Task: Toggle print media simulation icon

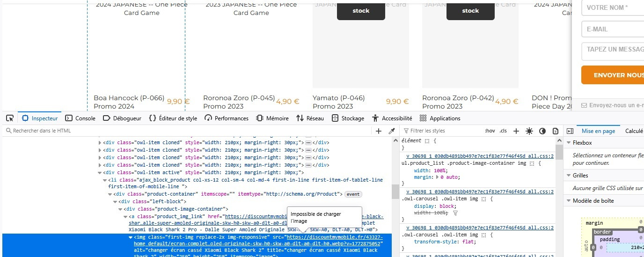Action: pos(556,131)
